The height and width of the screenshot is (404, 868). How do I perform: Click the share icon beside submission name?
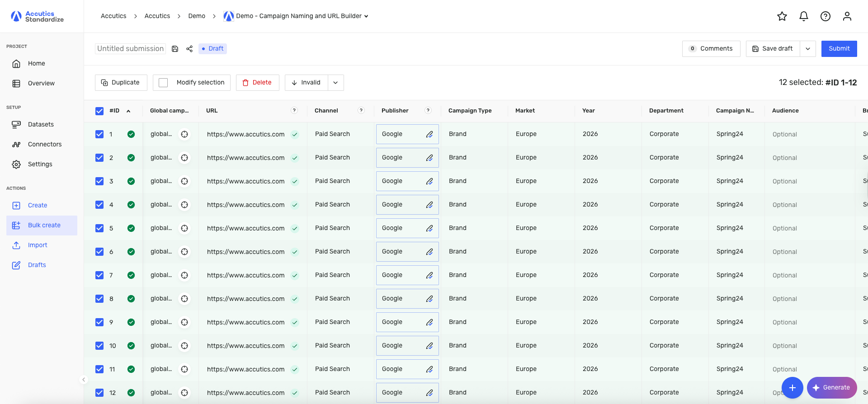click(189, 49)
